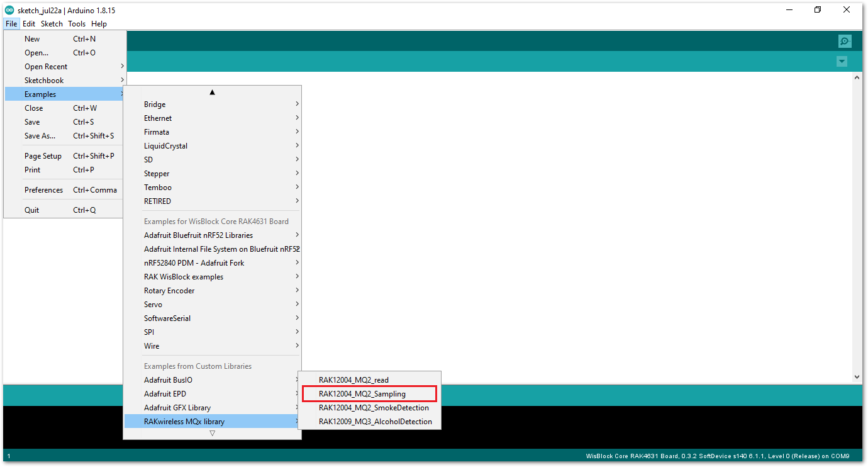Minimize the Arduino window
Image resolution: width=868 pixels, height=467 pixels.
(x=788, y=10)
